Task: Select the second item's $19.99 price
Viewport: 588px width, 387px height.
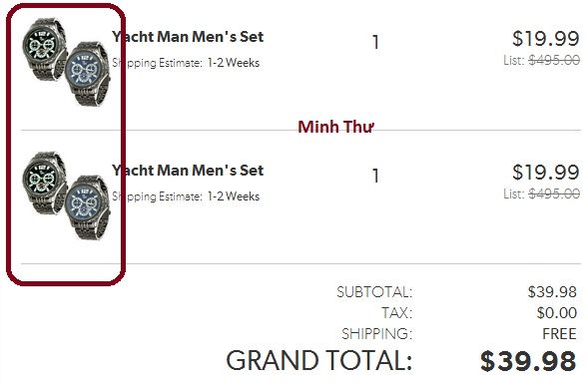Action: 546,172
